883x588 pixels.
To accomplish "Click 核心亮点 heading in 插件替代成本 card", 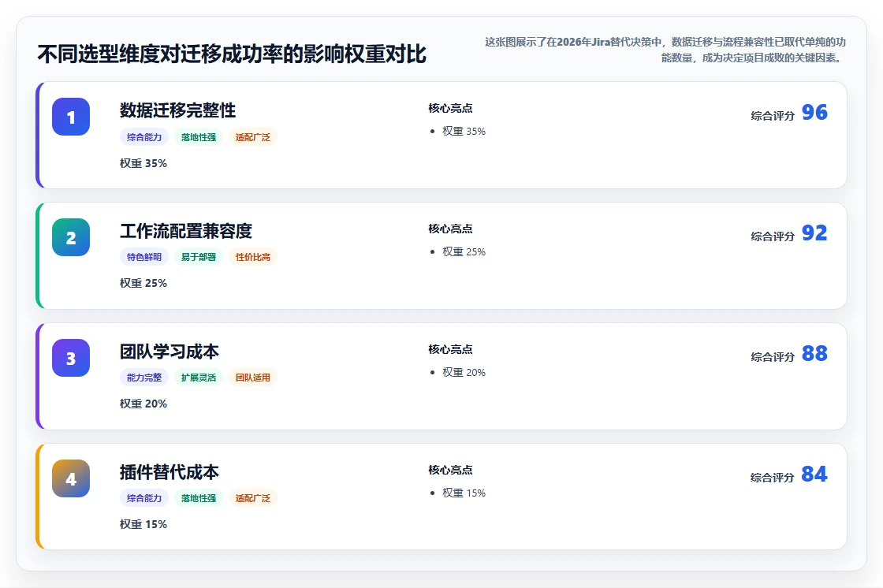I will [450, 470].
